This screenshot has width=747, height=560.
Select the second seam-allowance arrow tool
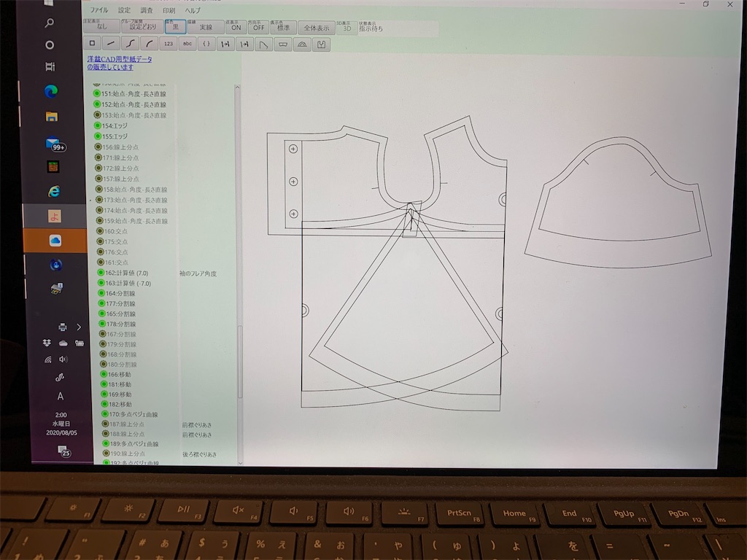(x=244, y=44)
